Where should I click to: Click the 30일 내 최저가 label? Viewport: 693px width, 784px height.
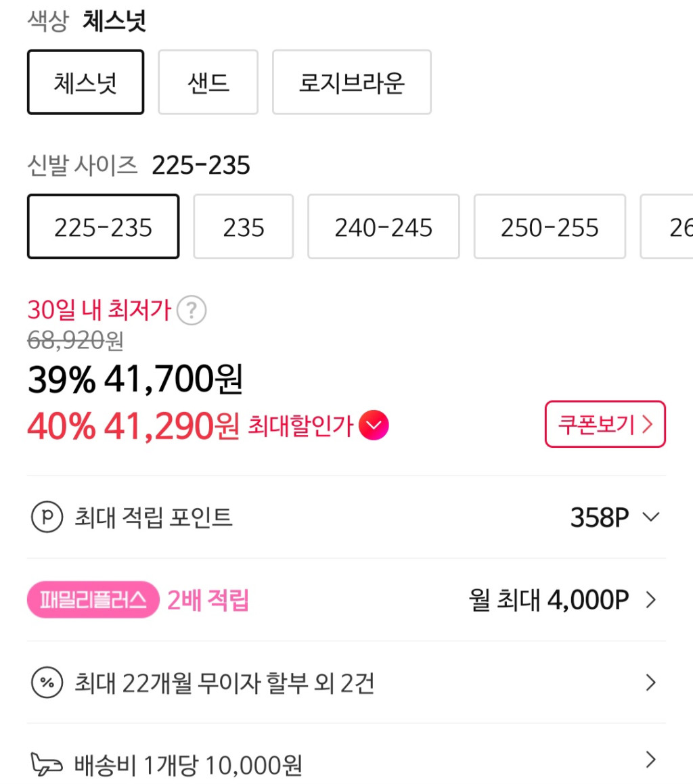coord(99,310)
